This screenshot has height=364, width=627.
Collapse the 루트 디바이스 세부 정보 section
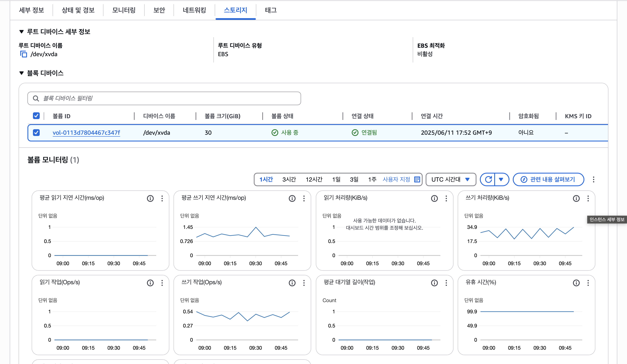click(x=22, y=32)
